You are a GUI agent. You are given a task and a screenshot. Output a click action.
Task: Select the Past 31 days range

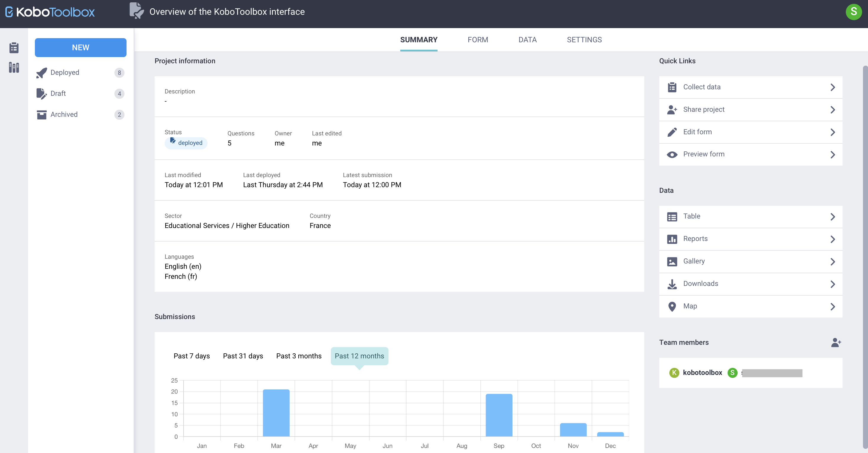pyautogui.click(x=243, y=356)
